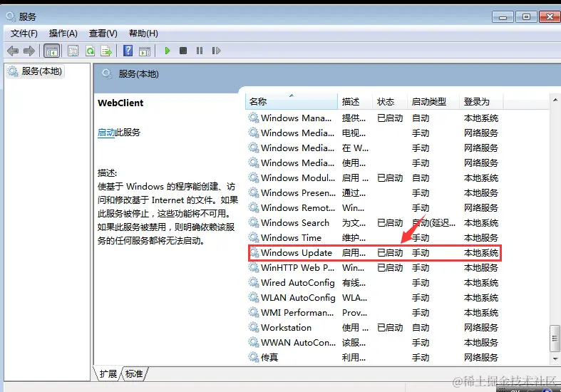Viewport: 561px width, 392px height.
Task: Select the WMI Performan... service row
Action: [375, 313]
